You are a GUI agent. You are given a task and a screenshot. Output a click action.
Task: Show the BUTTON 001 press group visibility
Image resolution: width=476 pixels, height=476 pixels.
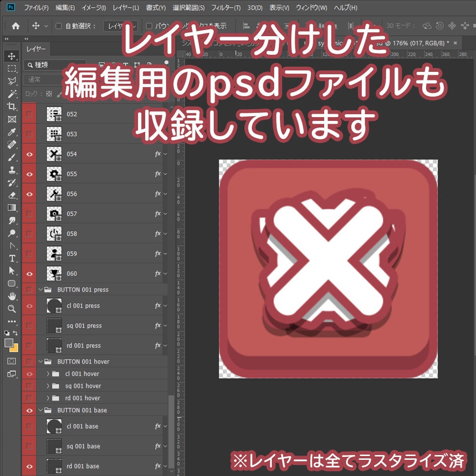29,289
